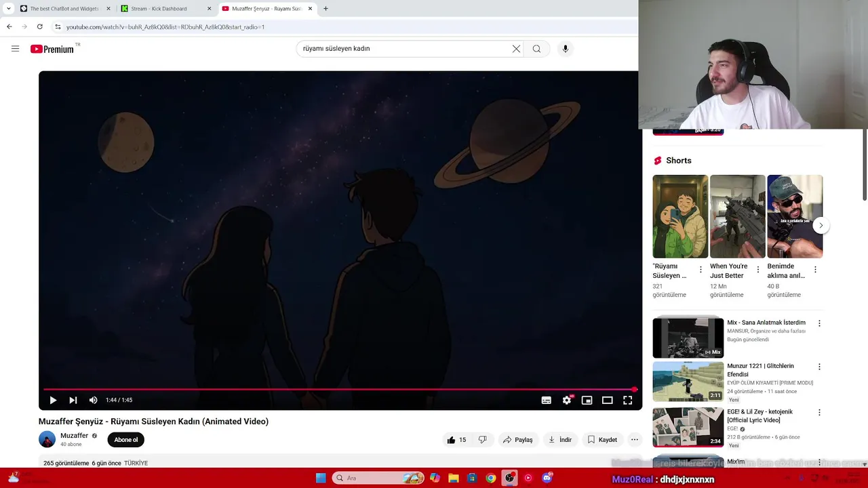Image resolution: width=868 pixels, height=488 pixels.
Task: Share the video via Paylaş
Action: click(x=518, y=440)
